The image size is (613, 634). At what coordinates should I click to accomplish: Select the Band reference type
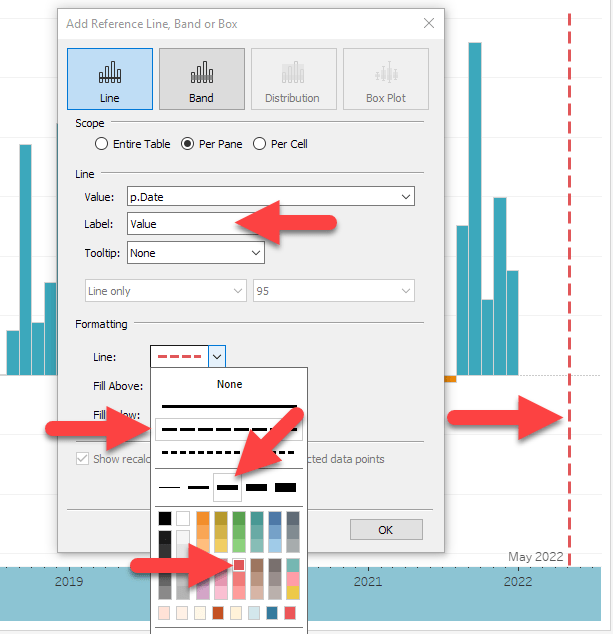201,79
